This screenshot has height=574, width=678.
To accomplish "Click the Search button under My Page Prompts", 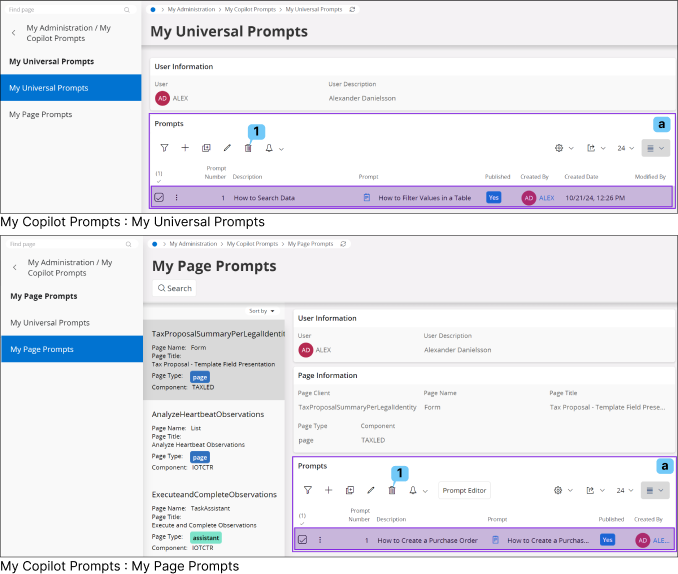I will [173, 288].
